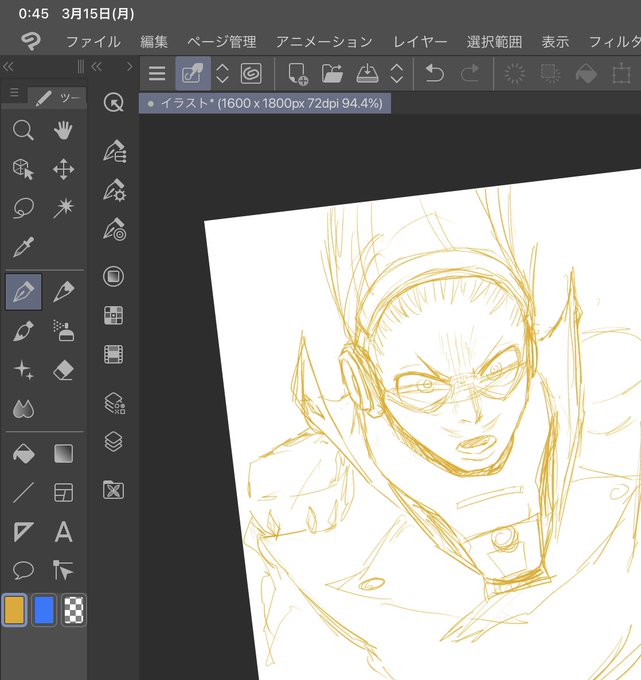
Task: Open a file from folder
Action: [x=332, y=73]
